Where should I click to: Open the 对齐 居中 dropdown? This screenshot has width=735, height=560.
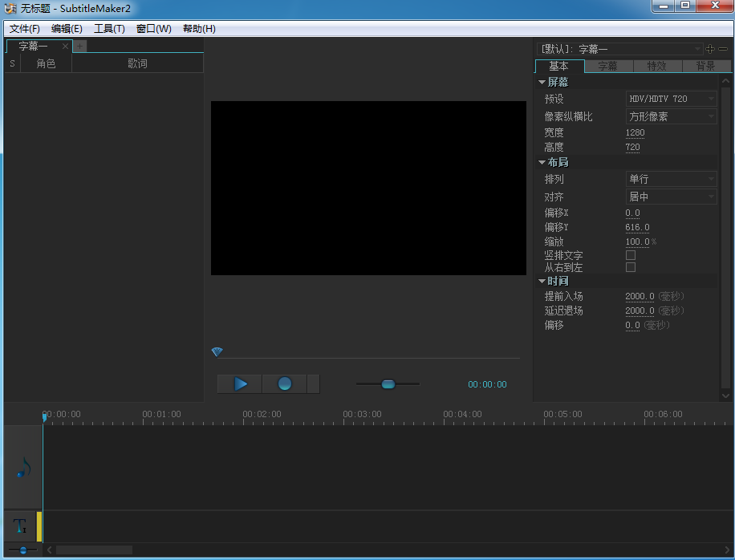coord(671,197)
